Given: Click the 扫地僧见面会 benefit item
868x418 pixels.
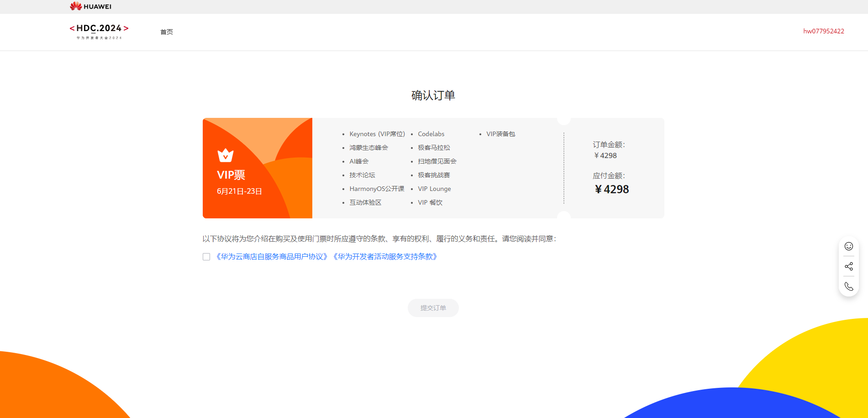Looking at the screenshot, I should (x=437, y=161).
